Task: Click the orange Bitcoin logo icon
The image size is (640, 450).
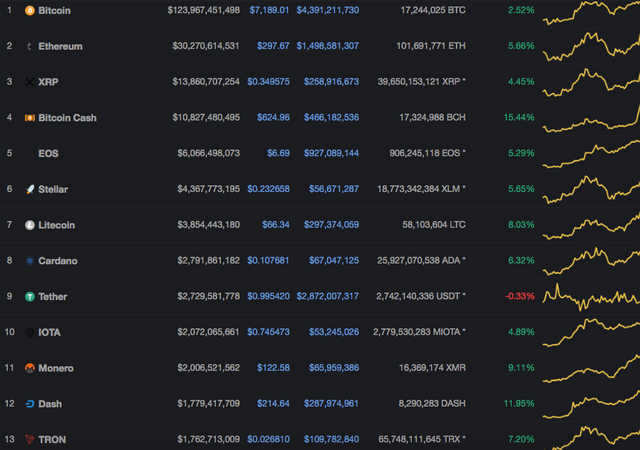Action: click(x=30, y=11)
